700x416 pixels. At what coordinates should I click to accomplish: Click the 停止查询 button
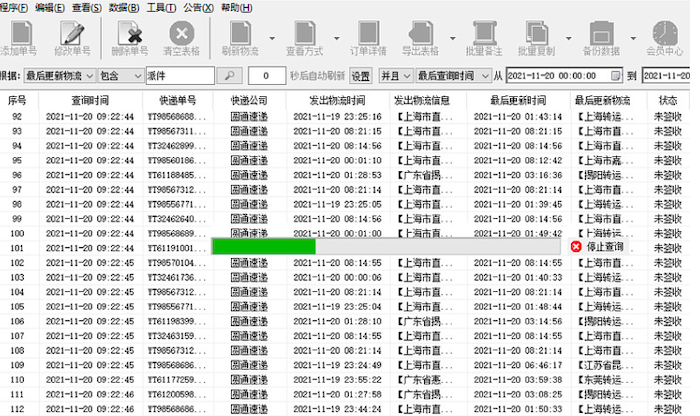(x=599, y=246)
